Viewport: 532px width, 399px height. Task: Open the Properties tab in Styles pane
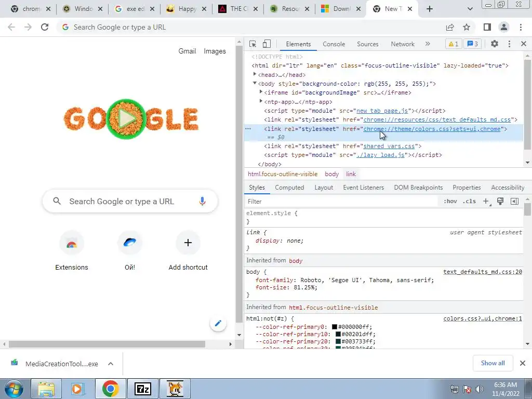[467, 188]
